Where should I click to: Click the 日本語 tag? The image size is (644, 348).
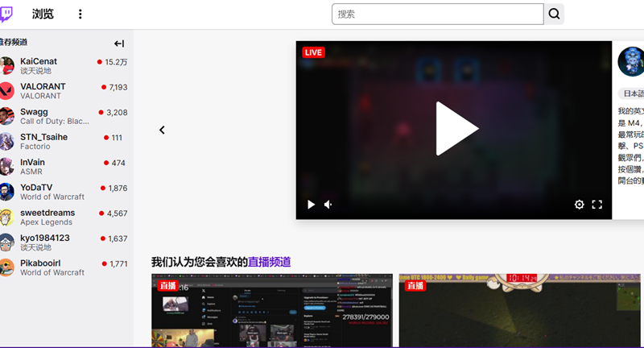coord(633,93)
